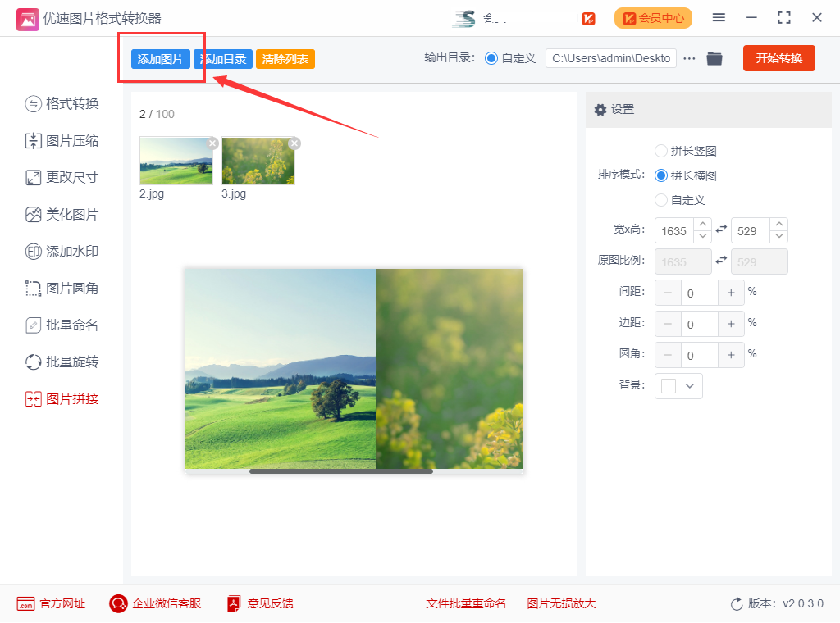Toggle fullscreen with the maximize icon

(x=783, y=18)
